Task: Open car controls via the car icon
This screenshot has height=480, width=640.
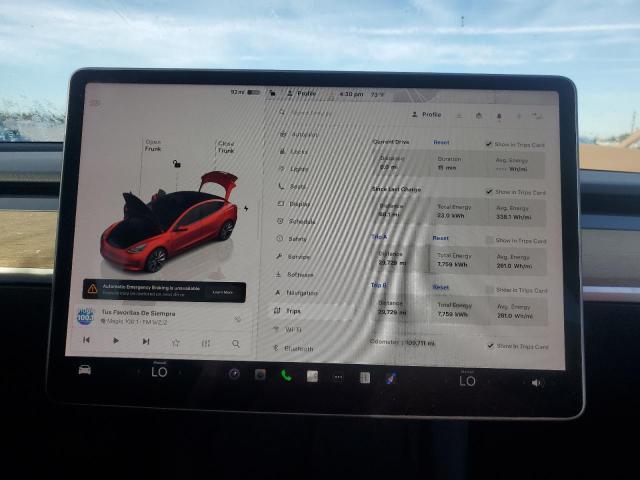Action: (85, 369)
